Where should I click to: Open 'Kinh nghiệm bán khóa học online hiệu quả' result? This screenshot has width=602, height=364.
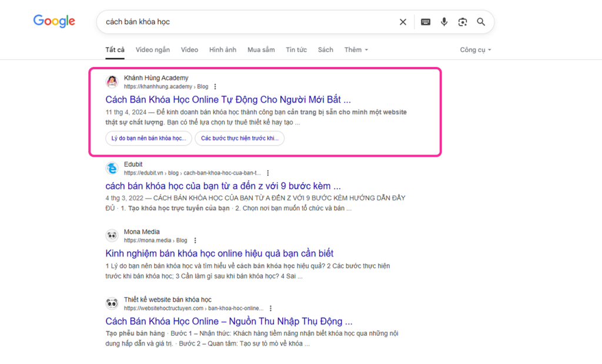point(219,254)
